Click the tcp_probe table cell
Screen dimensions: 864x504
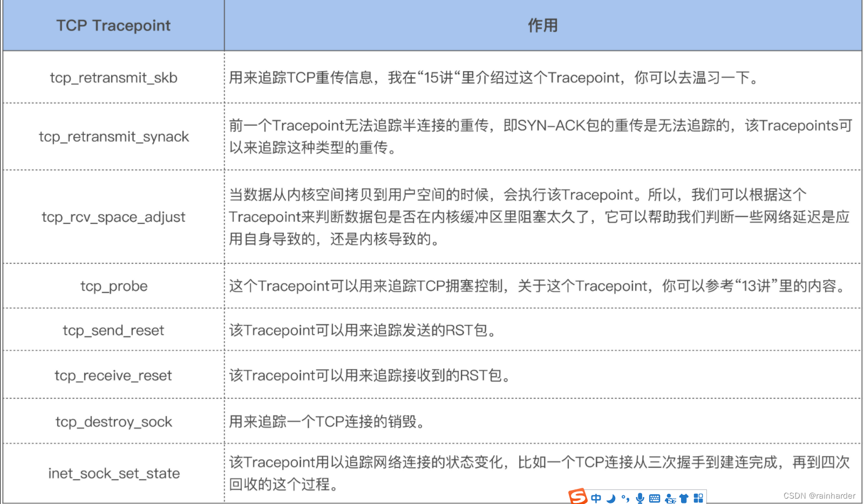pyautogui.click(x=113, y=286)
